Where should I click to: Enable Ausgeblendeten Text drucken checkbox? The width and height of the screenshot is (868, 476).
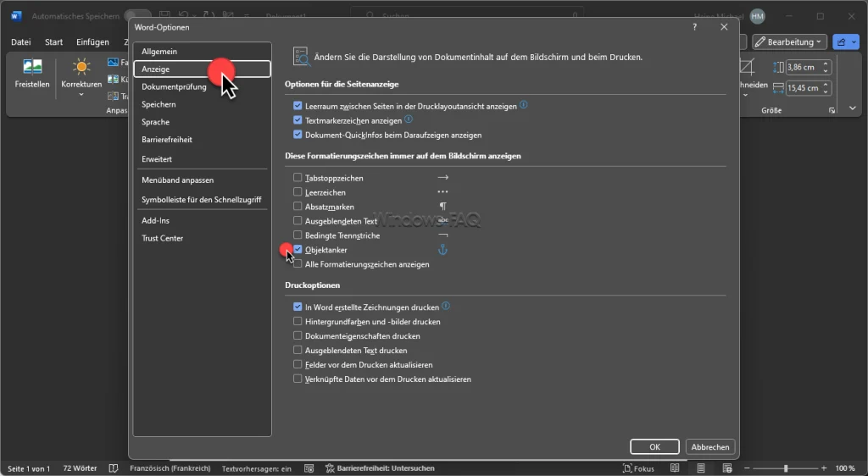298,350
